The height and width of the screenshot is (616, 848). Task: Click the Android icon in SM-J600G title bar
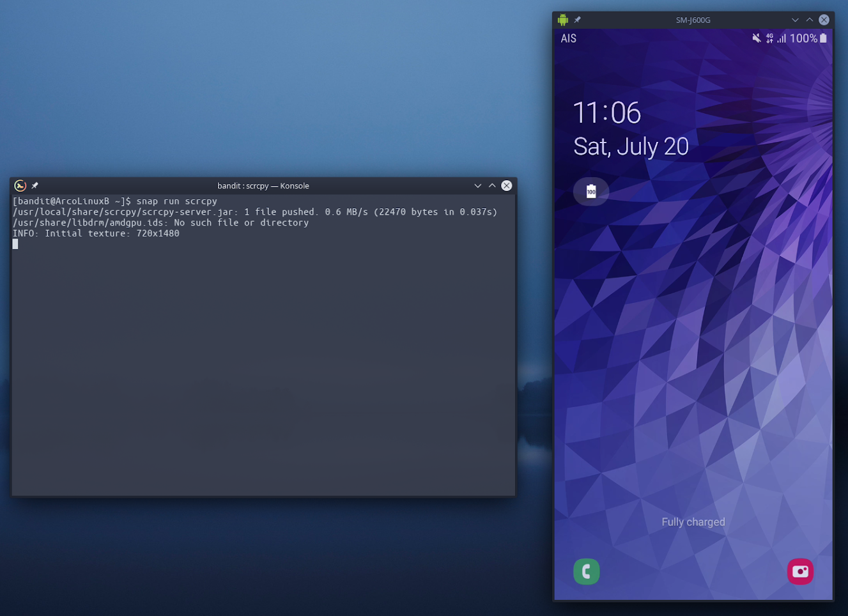[562, 20]
